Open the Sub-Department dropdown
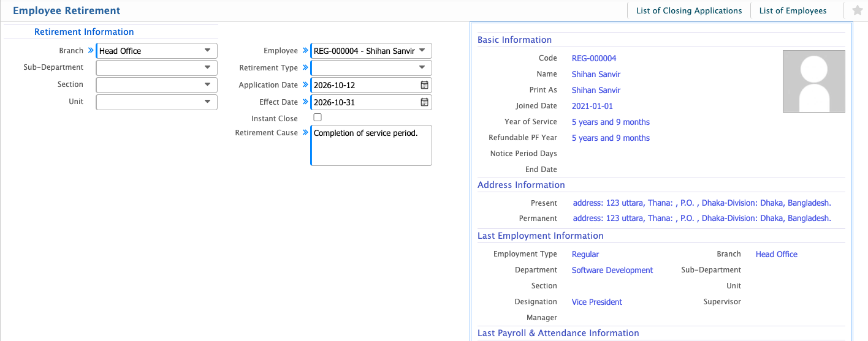Viewport: 868px width, 341px height. [157, 67]
